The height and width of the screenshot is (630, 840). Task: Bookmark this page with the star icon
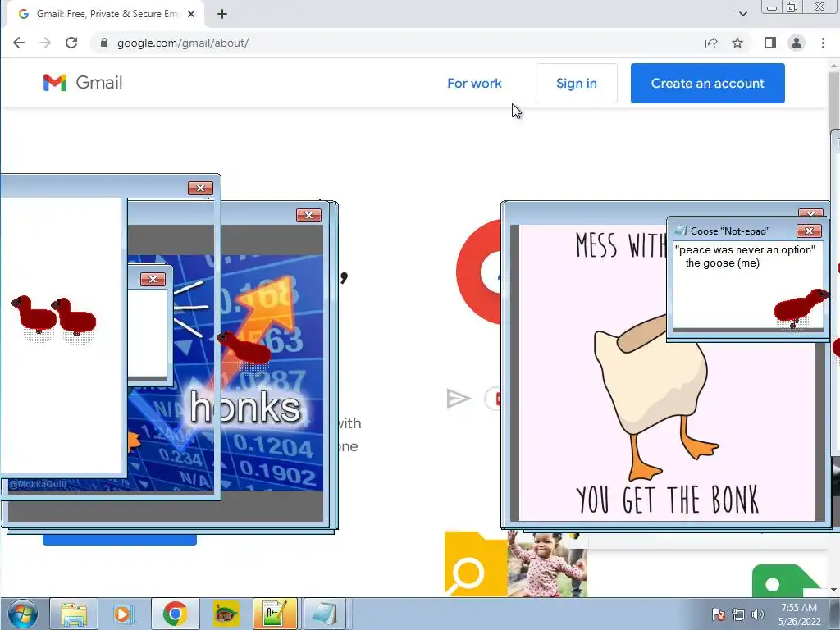737,43
